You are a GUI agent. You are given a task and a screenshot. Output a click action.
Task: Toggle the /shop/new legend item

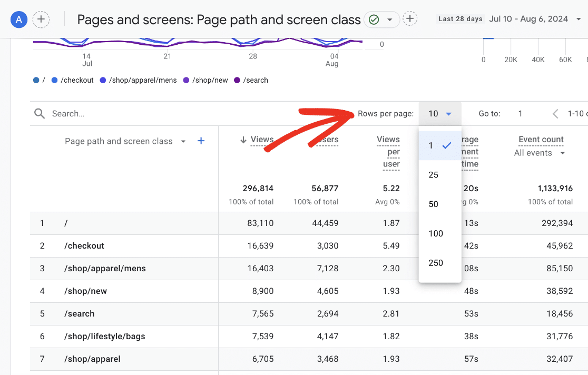[x=209, y=80]
